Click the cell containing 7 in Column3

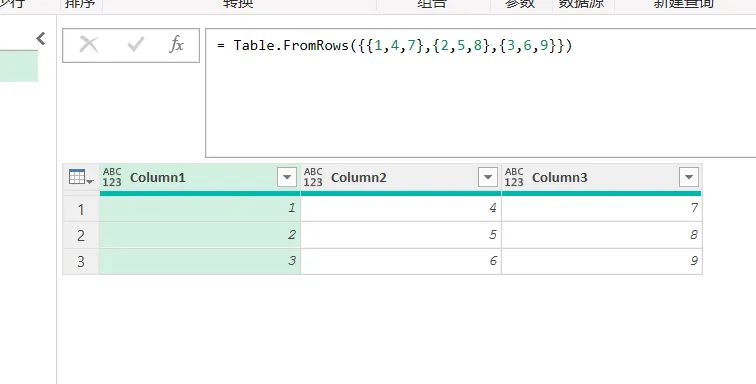[602, 209]
